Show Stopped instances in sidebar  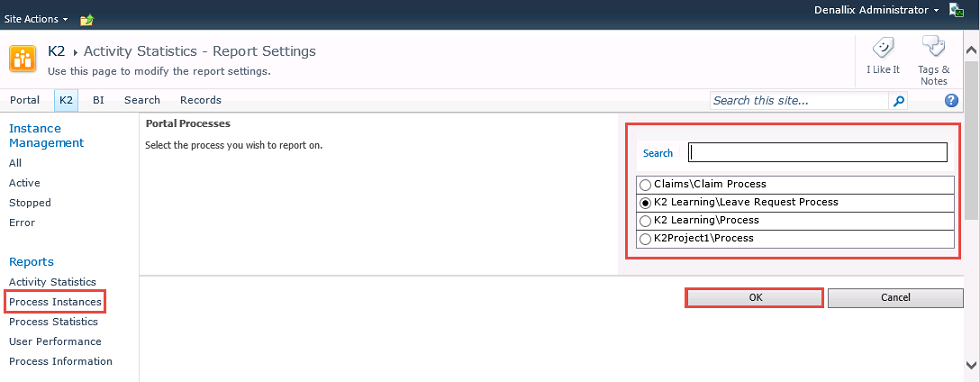pos(30,203)
